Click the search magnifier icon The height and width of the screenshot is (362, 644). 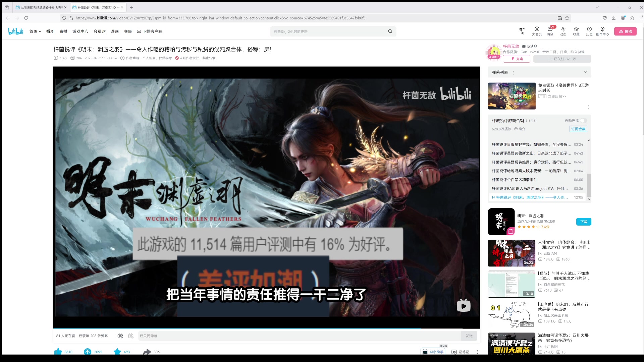tap(390, 32)
